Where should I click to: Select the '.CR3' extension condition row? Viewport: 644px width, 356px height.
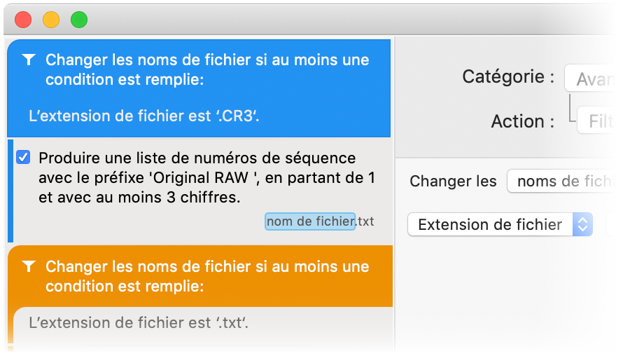[x=144, y=114]
